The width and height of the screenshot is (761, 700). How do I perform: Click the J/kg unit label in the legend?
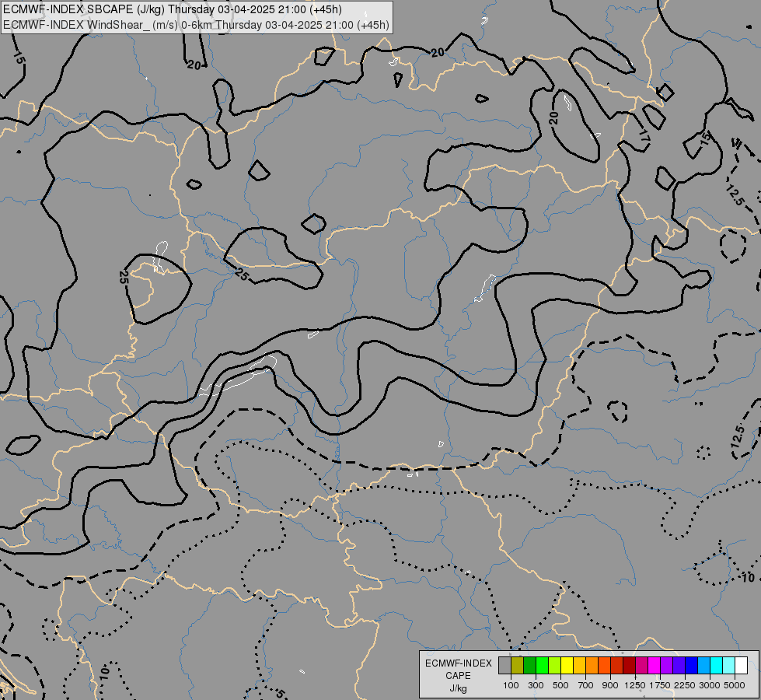click(x=458, y=689)
